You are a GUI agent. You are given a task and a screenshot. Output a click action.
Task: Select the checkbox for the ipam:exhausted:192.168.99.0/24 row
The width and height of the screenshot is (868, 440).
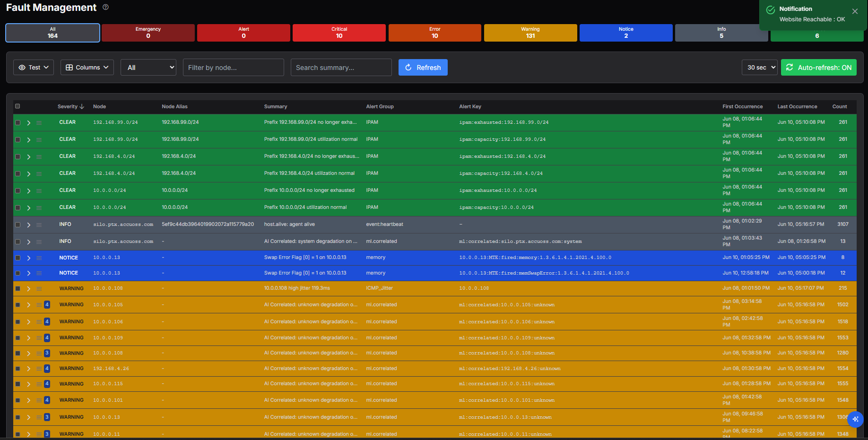pyautogui.click(x=17, y=123)
